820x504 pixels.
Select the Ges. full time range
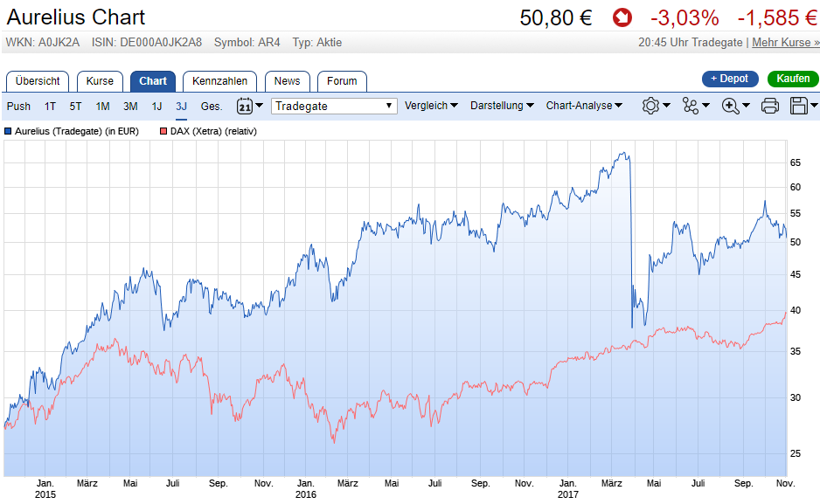coord(212,107)
